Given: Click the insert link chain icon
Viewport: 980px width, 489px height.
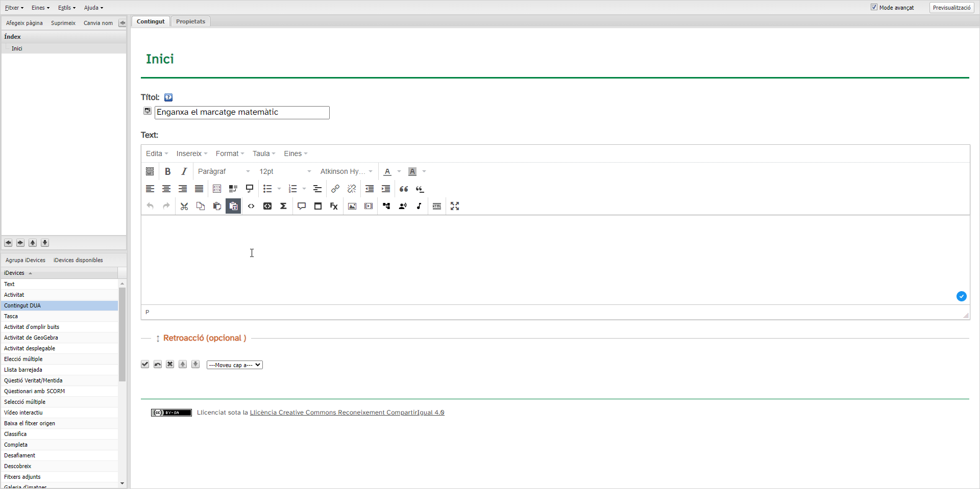Looking at the screenshot, I should click(x=335, y=189).
